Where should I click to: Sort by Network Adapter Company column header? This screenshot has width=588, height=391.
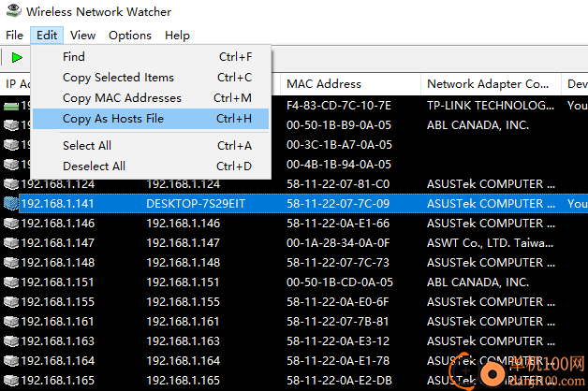[491, 84]
